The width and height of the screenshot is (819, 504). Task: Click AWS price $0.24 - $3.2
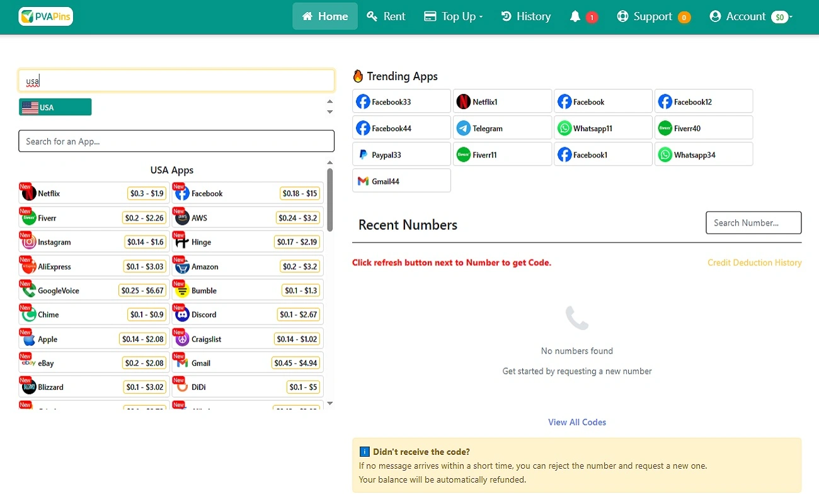tap(298, 218)
